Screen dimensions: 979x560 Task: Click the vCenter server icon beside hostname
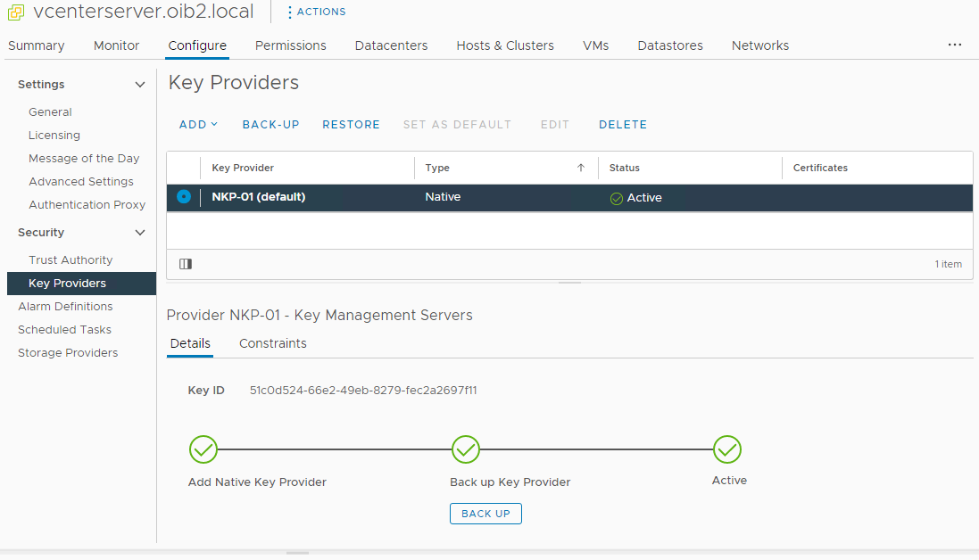coord(15,12)
